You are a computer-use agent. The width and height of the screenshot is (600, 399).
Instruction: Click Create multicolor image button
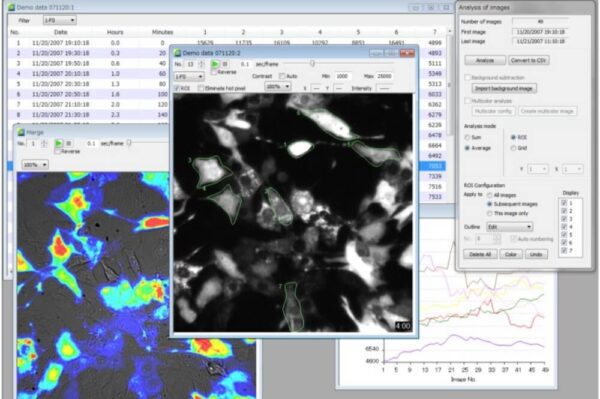tap(547, 111)
